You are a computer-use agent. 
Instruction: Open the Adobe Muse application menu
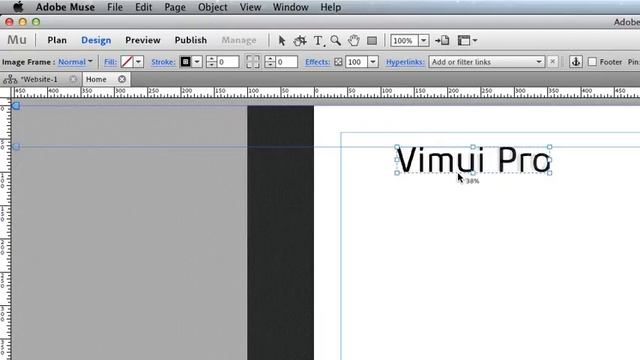point(65,7)
